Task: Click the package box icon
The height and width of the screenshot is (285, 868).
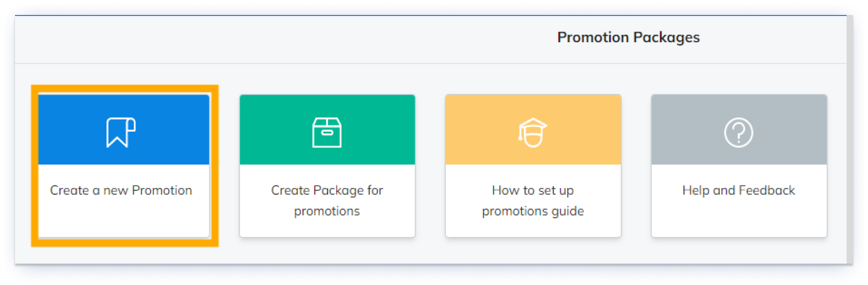Action: pyautogui.click(x=327, y=132)
